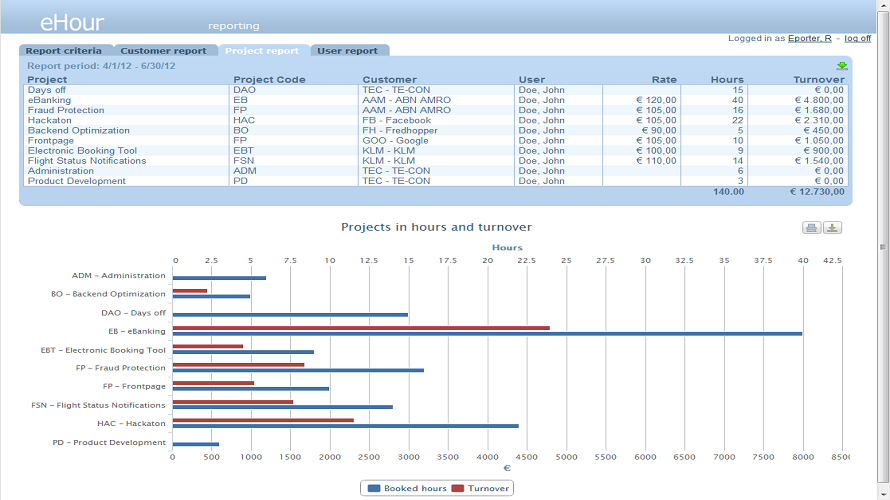Toggle the Booked hours legend series
Viewport: 890px width, 500px height.
[x=408, y=488]
